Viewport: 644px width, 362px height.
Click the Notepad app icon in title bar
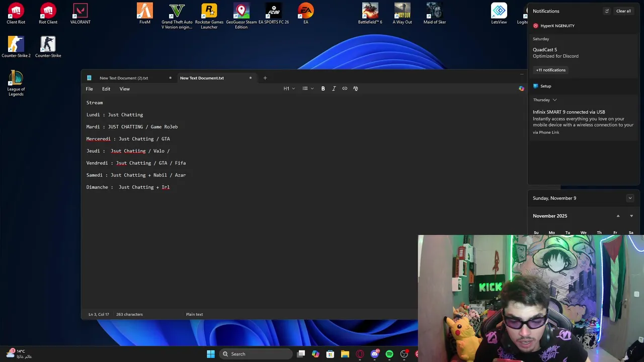pyautogui.click(x=89, y=78)
